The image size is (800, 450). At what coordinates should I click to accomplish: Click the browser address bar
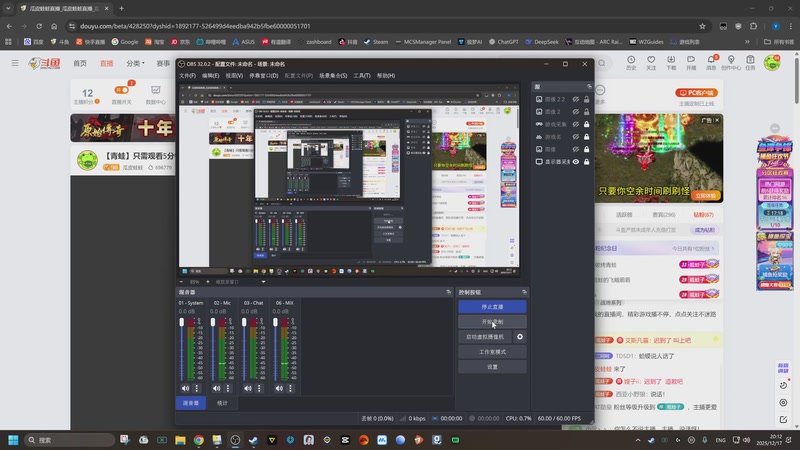click(300, 25)
